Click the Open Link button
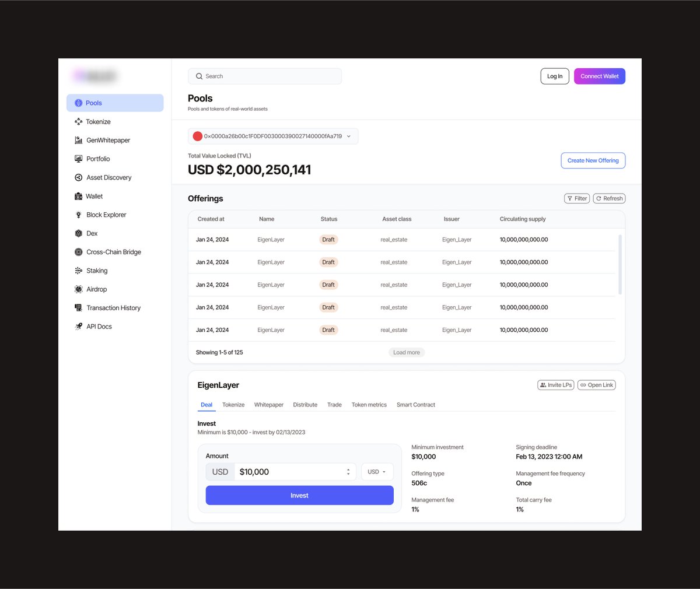The image size is (700, 589). coord(597,385)
